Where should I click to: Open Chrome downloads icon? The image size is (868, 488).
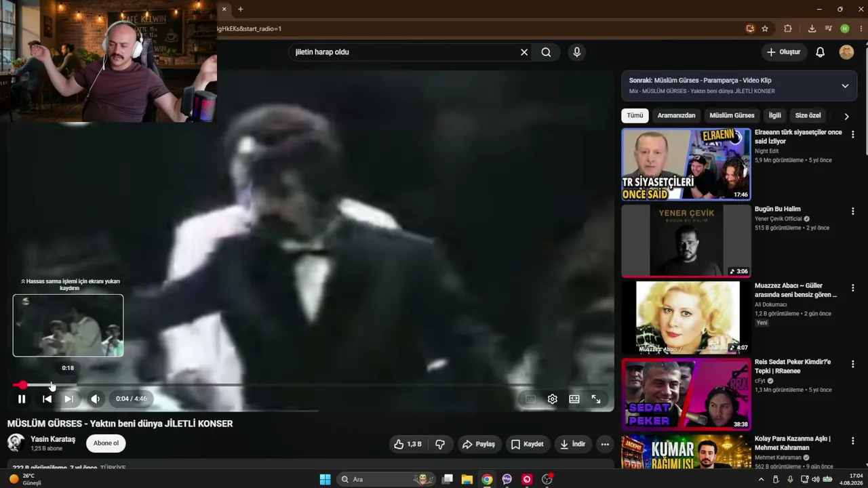pos(812,28)
